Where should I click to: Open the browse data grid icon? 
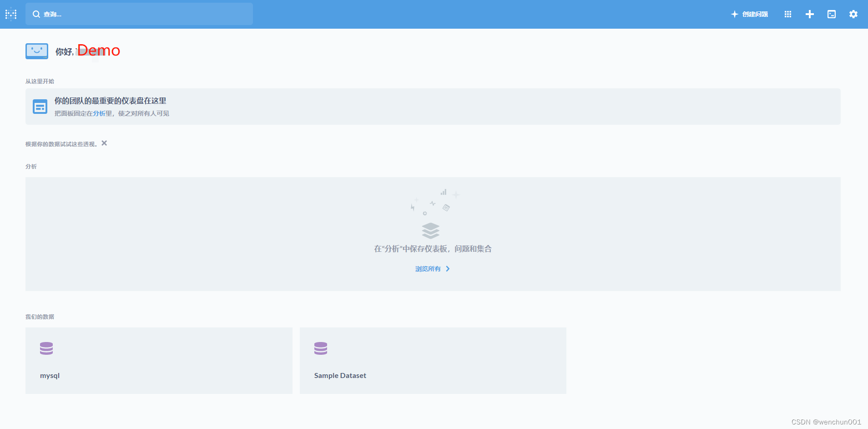788,14
